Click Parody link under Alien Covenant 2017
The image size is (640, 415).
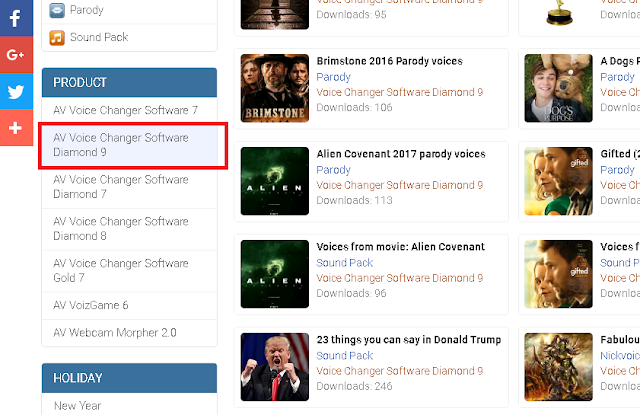click(333, 170)
